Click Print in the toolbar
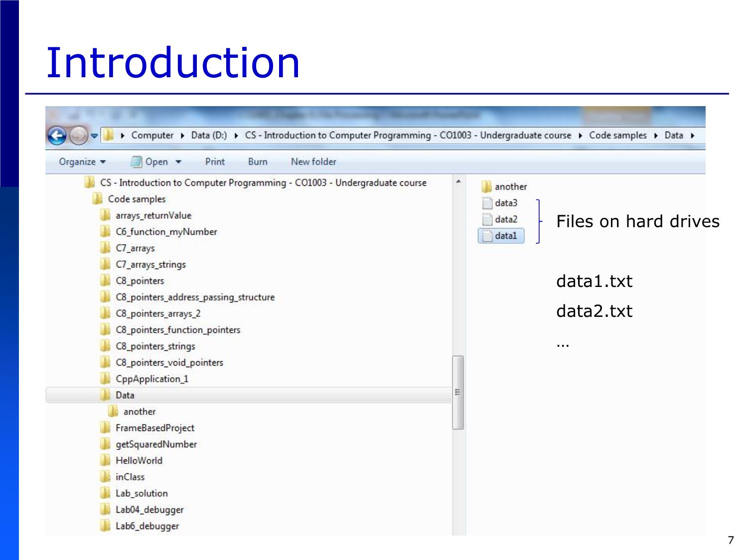 pos(215,162)
